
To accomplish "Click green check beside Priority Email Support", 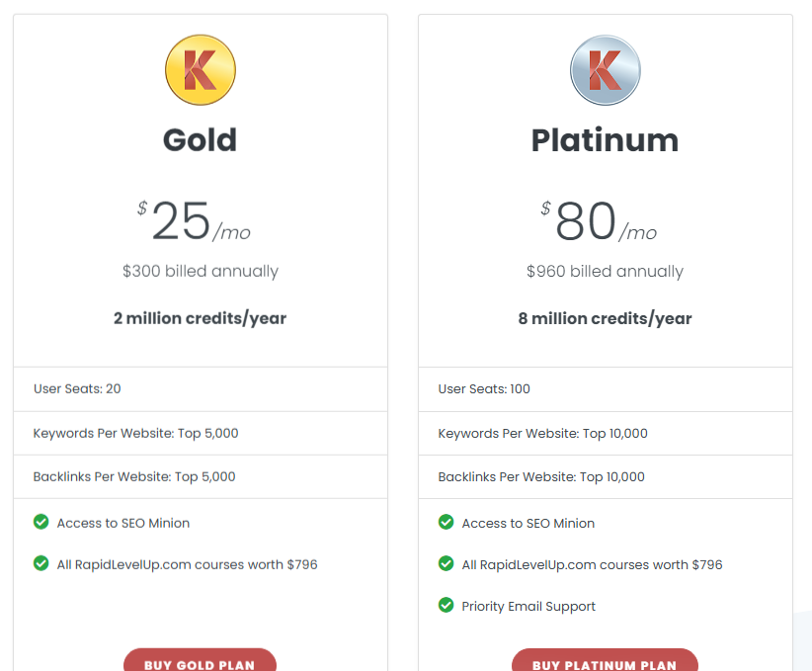I will [x=446, y=605].
